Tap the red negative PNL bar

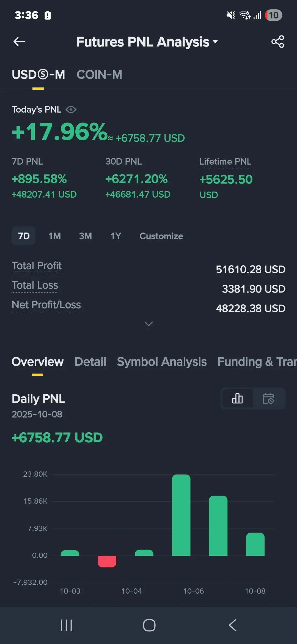(107, 561)
